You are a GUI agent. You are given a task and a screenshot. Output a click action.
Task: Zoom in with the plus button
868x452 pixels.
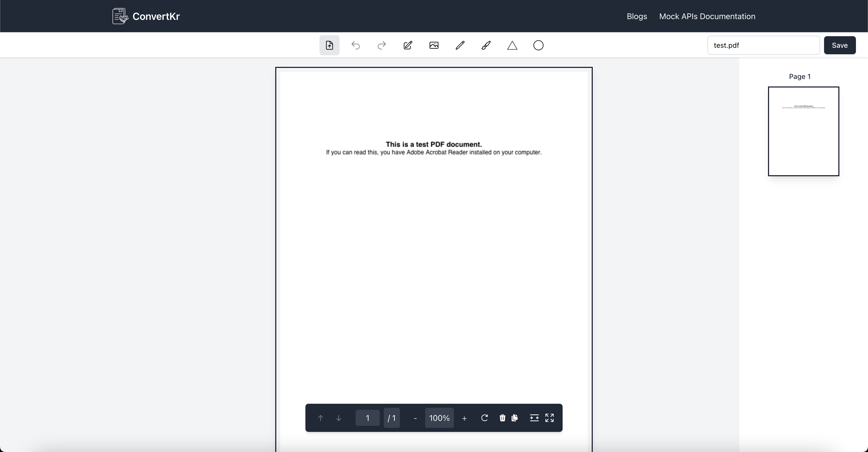464,418
